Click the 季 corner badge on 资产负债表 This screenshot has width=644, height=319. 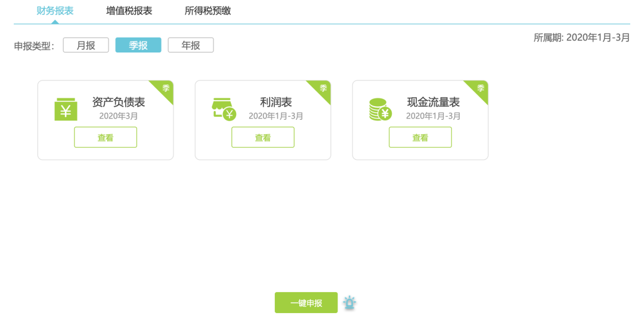click(165, 88)
